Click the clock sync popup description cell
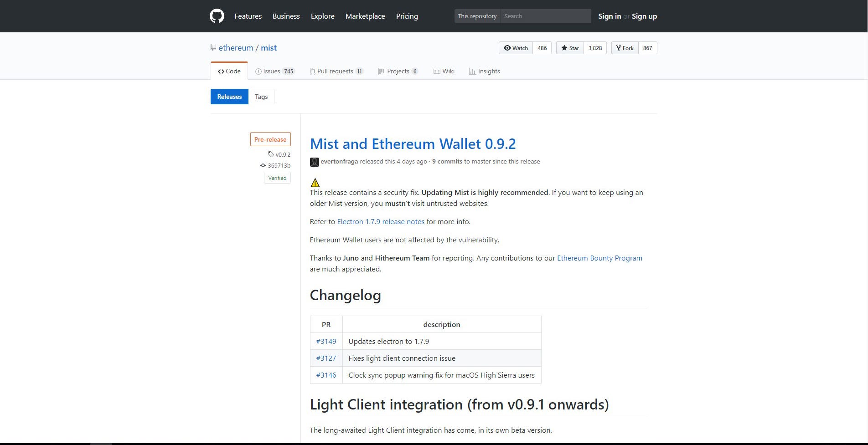The width and height of the screenshot is (868, 445). coord(442,375)
